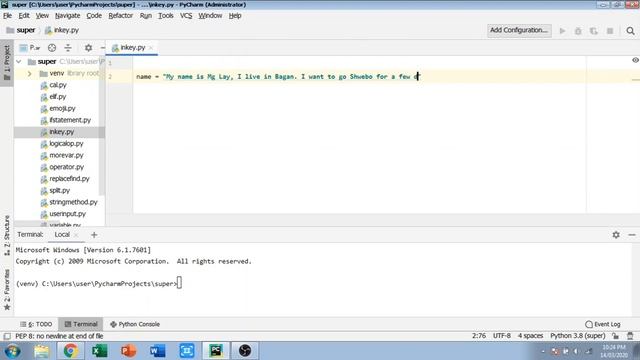Open Python Console tool window
The width and height of the screenshot is (640, 360).
[135, 324]
